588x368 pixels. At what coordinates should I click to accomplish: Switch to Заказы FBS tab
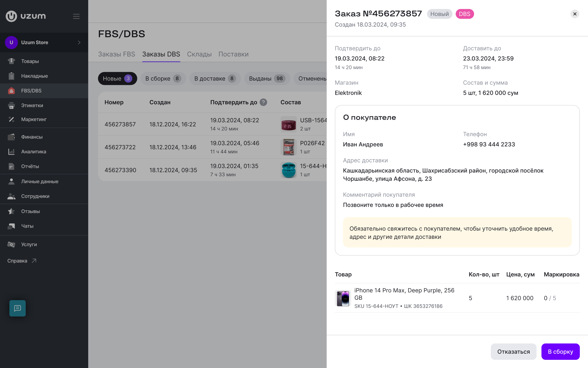point(117,54)
